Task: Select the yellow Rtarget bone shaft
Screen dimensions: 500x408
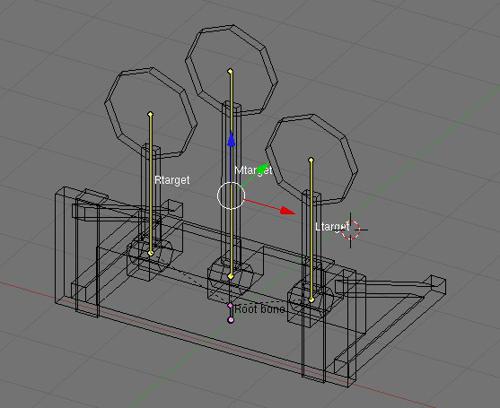Action: click(x=150, y=184)
